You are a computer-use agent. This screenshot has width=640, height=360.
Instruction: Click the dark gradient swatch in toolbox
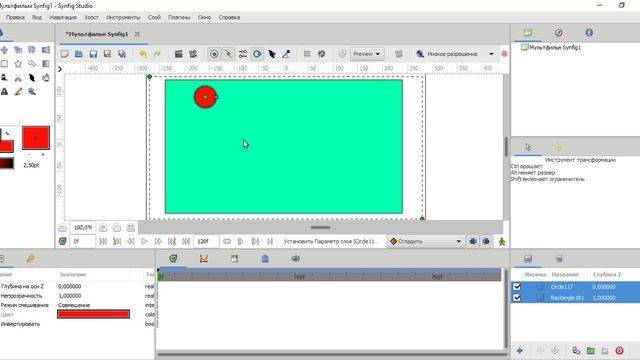point(7,164)
